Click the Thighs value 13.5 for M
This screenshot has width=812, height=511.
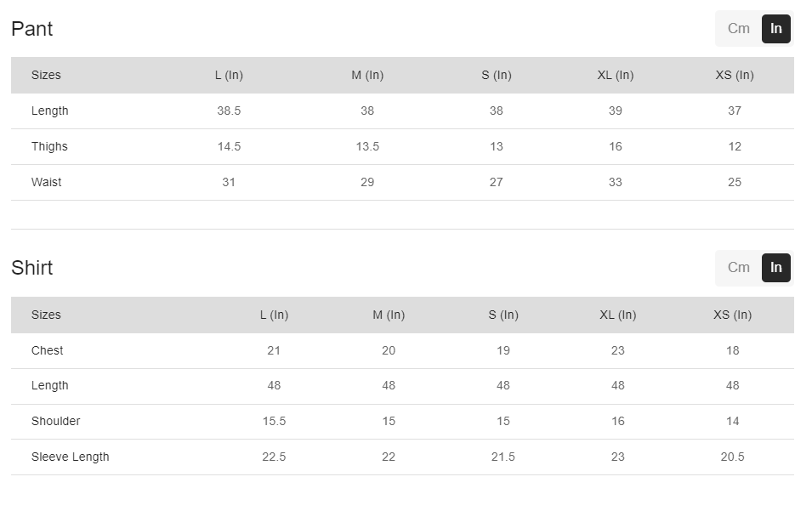(367, 146)
